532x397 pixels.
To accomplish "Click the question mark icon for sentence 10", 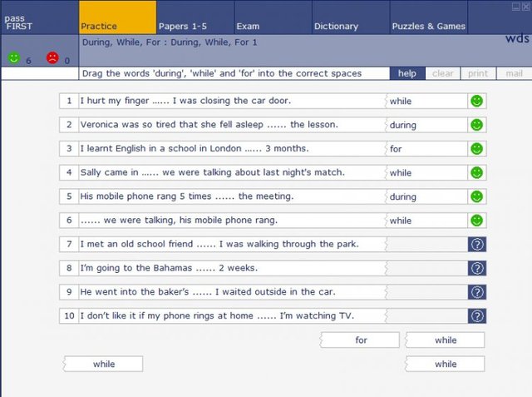I will pyautogui.click(x=477, y=316).
